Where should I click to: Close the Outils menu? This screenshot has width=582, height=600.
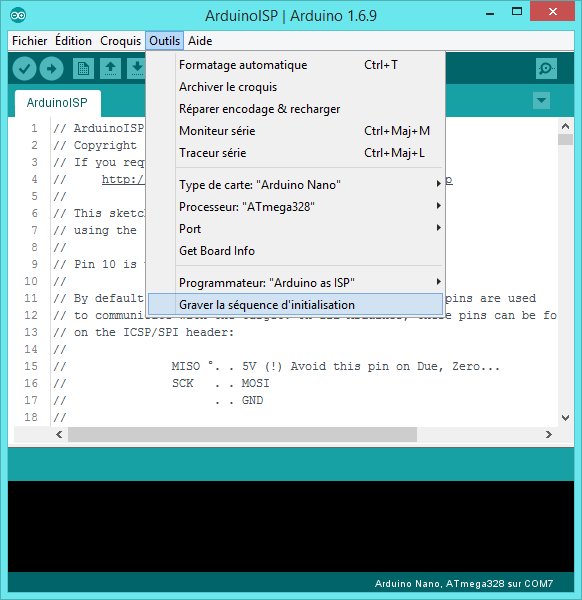tap(165, 41)
